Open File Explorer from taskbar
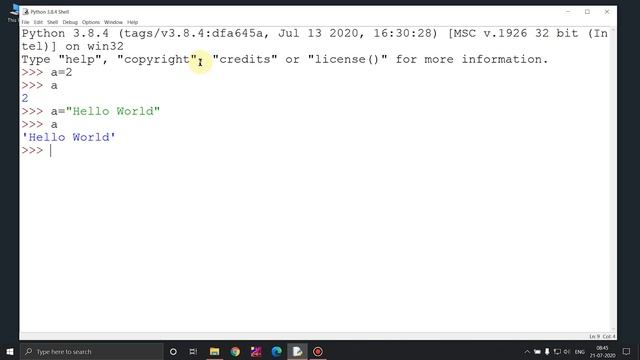 tap(214, 351)
